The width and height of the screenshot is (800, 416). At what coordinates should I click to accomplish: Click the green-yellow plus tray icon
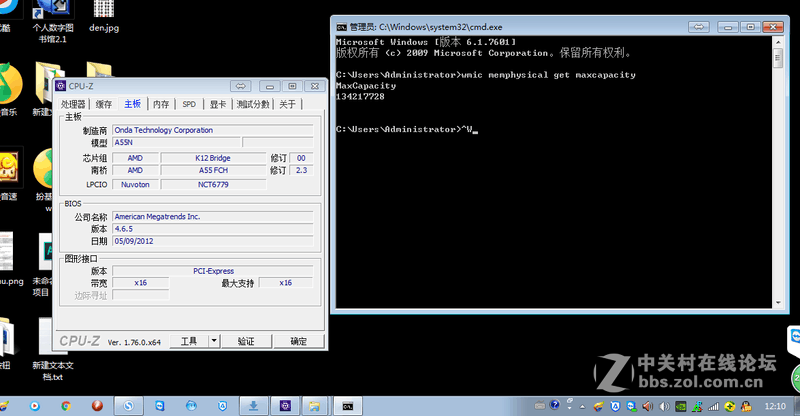pyautogui.click(x=730, y=406)
